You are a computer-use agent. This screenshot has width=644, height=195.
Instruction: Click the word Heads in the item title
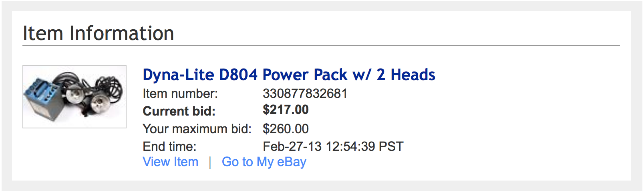(x=413, y=75)
